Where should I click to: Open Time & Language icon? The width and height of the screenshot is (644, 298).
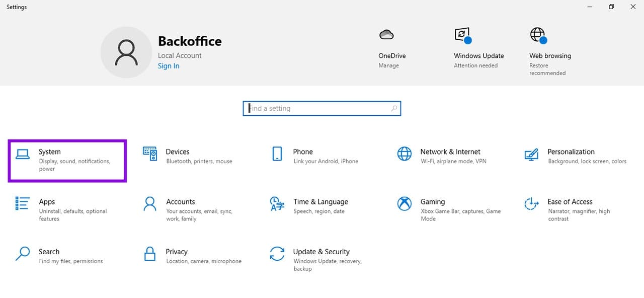pos(277,204)
